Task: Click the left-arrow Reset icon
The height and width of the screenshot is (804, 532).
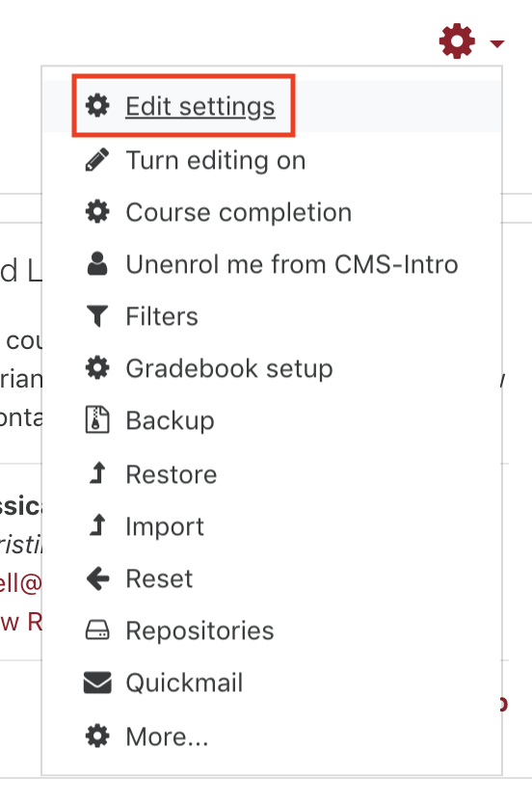Action: 97,578
